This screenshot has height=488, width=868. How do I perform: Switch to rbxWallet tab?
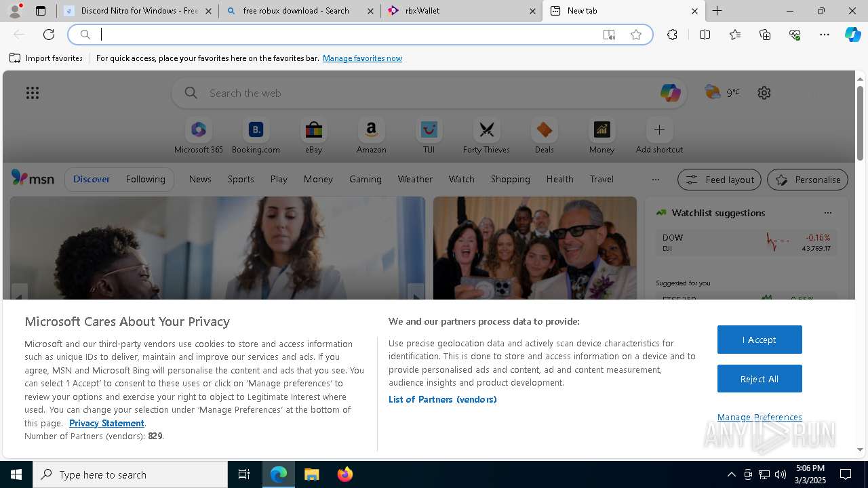tap(461, 11)
